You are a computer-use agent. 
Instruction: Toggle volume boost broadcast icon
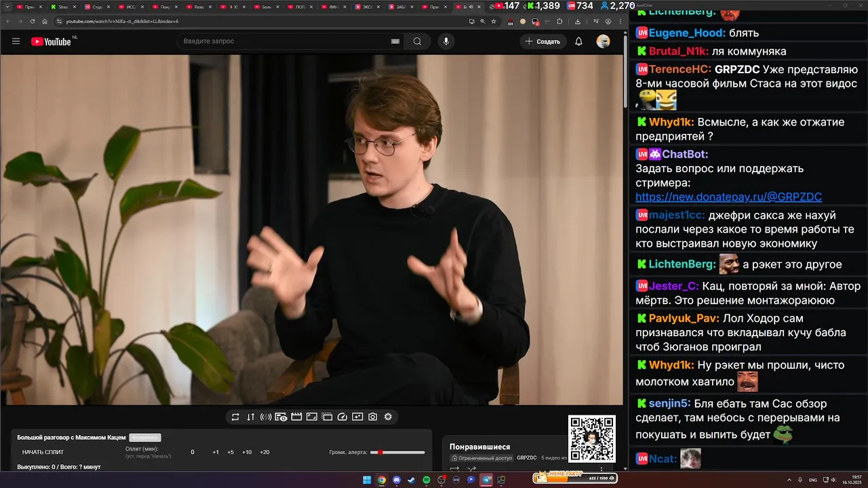[266, 417]
